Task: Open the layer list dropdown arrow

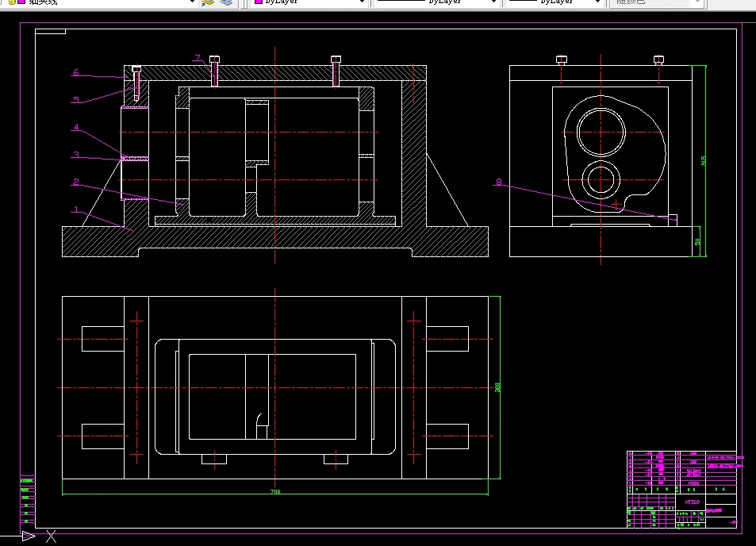Action: point(193,2)
